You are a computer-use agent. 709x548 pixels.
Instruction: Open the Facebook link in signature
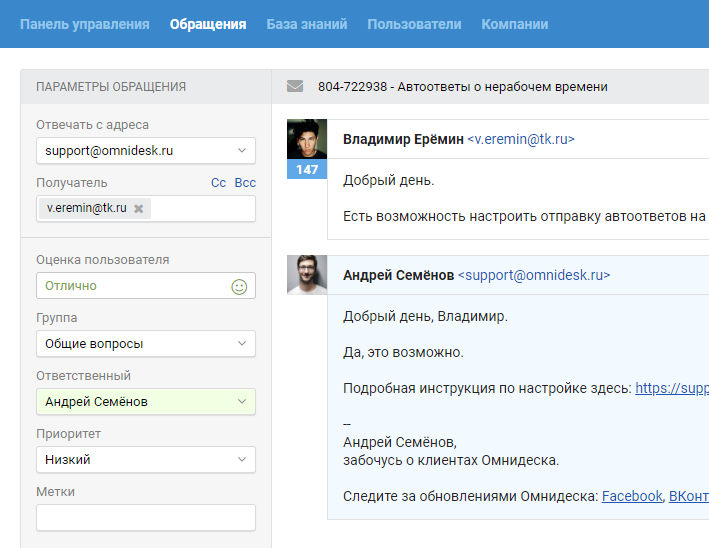(631, 496)
